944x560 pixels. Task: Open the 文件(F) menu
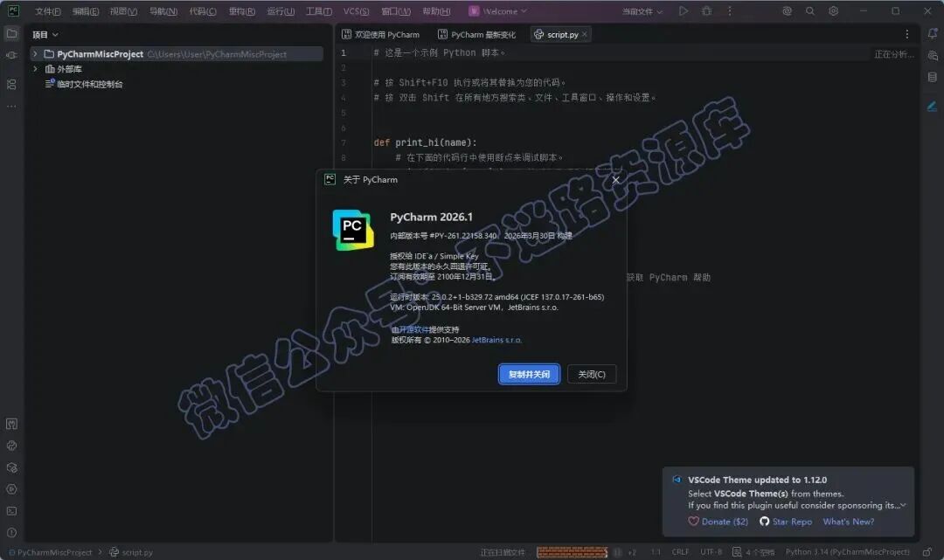pyautogui.click(x=47, y=11)
